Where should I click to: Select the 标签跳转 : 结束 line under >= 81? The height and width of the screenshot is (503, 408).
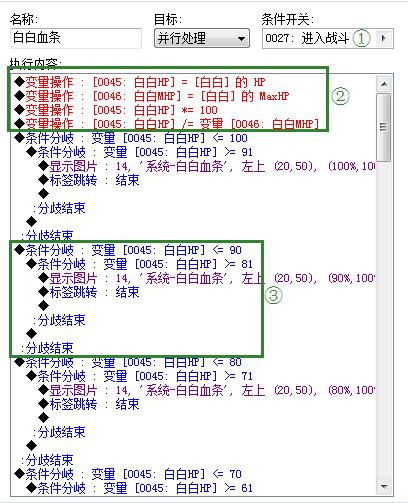[89, 292]
